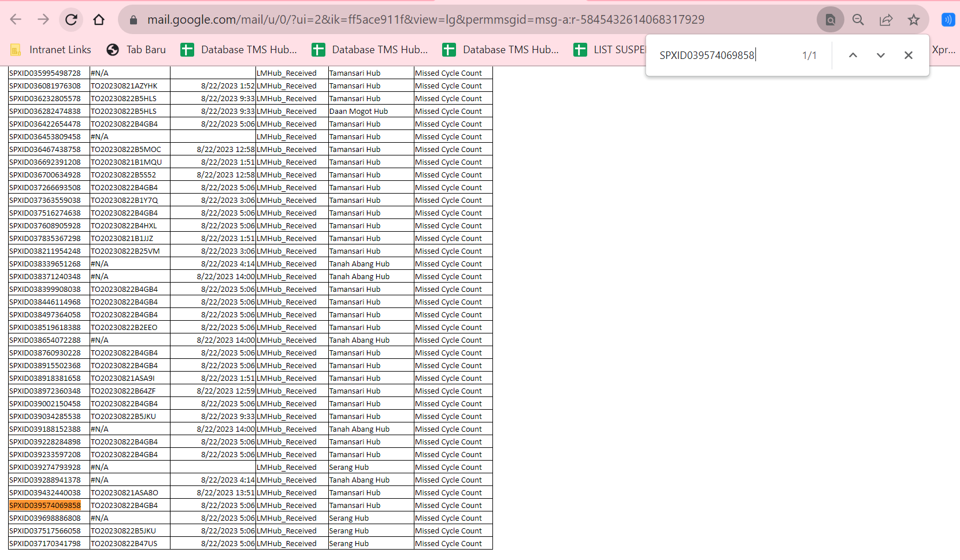Click the search-in-page lens icon
This screenshot has width=960, height=560.
[830, 20]
